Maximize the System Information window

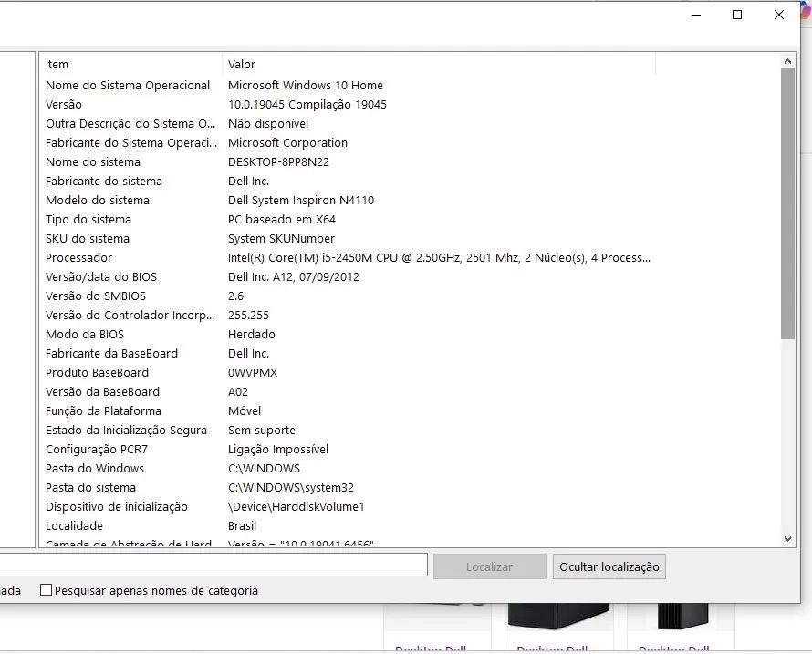(737, 15)
